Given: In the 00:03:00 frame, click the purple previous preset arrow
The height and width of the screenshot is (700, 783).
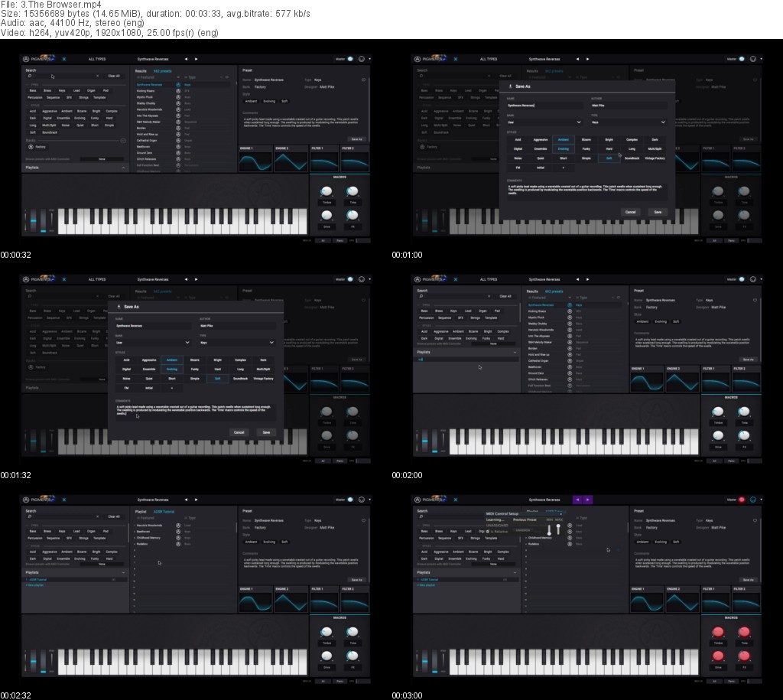Looking at the screenshot, I should coord(577,500).
